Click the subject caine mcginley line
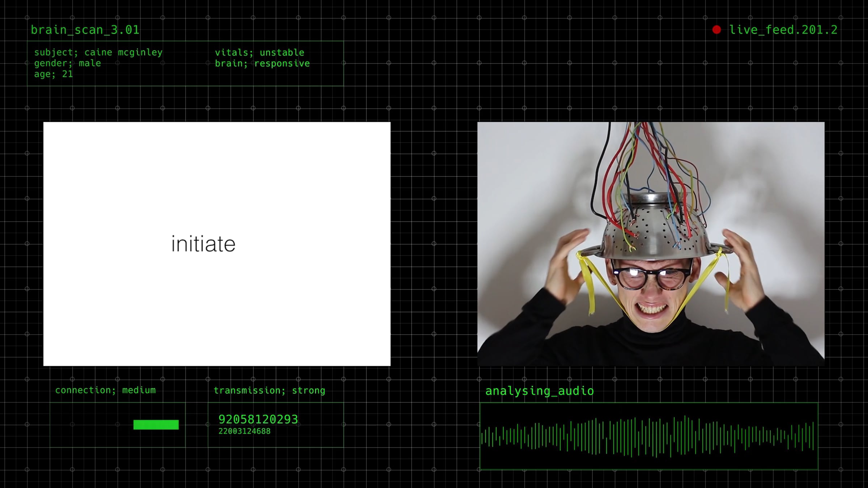Viewport: 868px width, 488px height. 98,52
